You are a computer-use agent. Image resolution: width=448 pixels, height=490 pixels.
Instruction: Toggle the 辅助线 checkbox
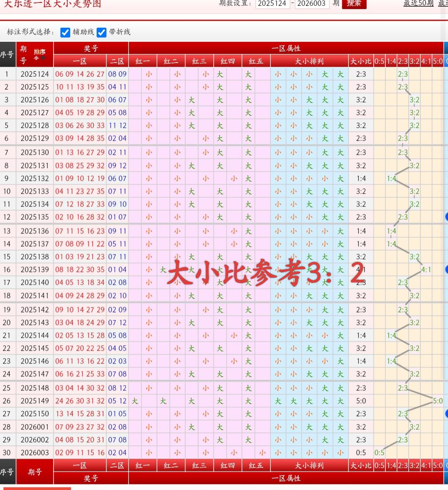click(65, 32)
